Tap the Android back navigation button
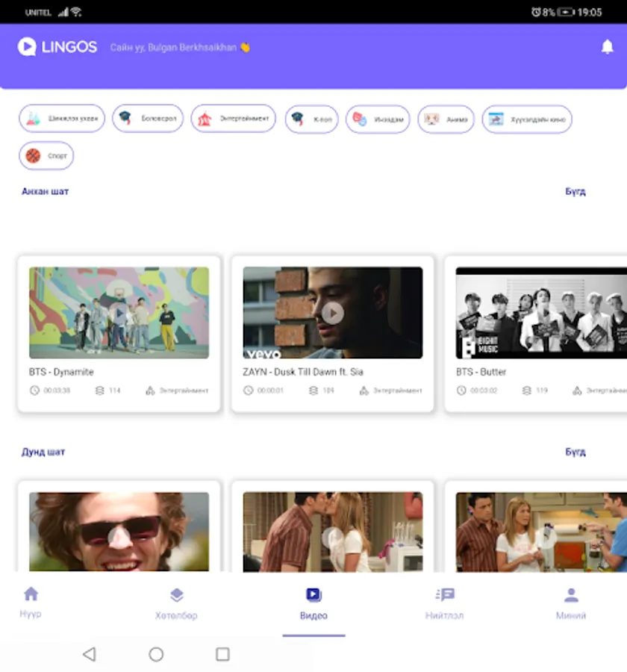Image resolution: width=627 pixels, height=672 pixels. pyautogui.click(x=89, y=654)
